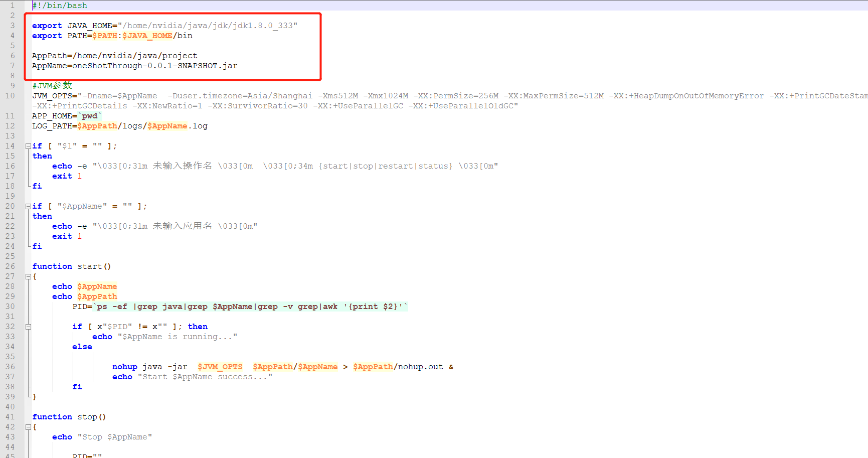Viewport: 868px width, 458px height.
Task: Fold the stop() function body
Action: pyautogui.click(x=28, y=427)
